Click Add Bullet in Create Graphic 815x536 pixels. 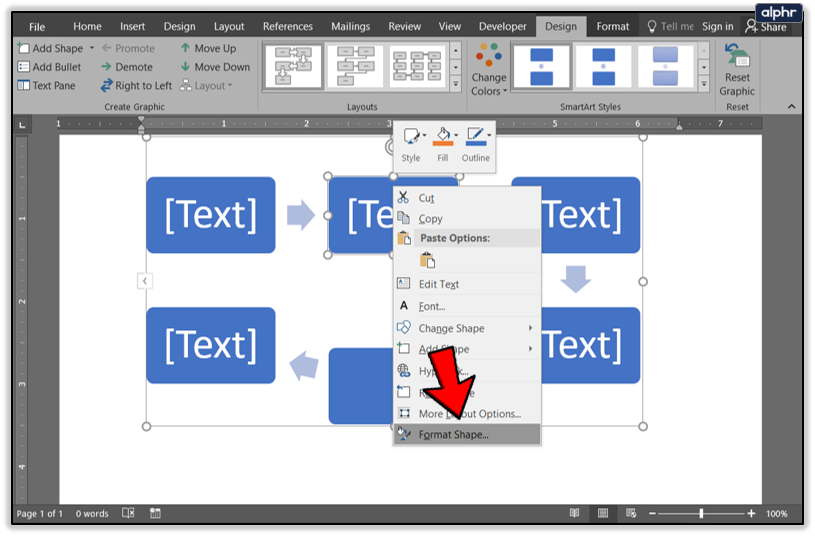pyautogui.click(x=49, y=67)
